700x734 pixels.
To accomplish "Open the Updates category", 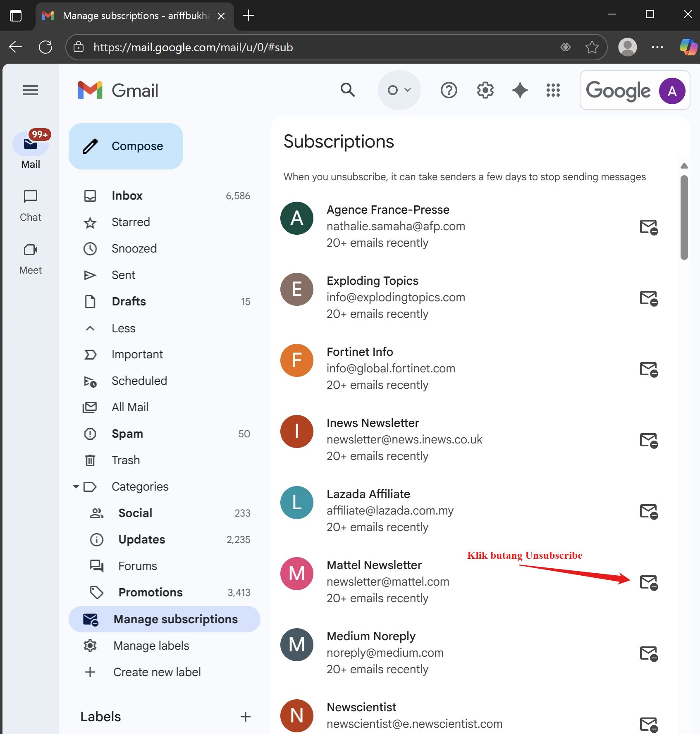I will (x=165, y=539).
